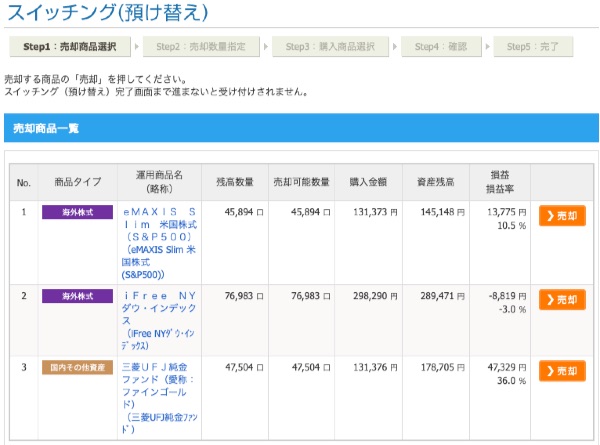This screenshot has width=600, height=445.
Task: Click the loss rate -3.0 %
Action: pyautogui.click(x=512, y=309)
